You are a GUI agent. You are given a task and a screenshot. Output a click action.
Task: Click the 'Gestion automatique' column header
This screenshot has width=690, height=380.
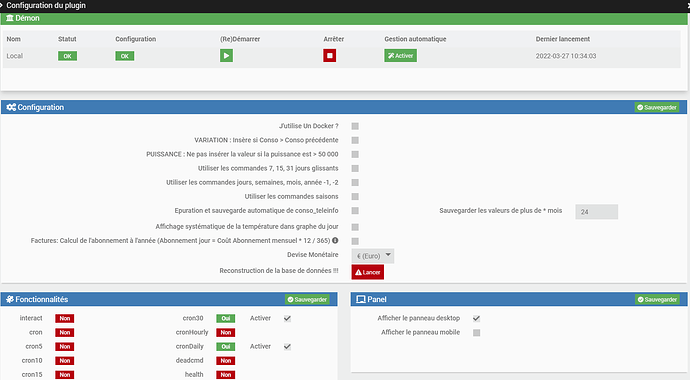[415, 39]
